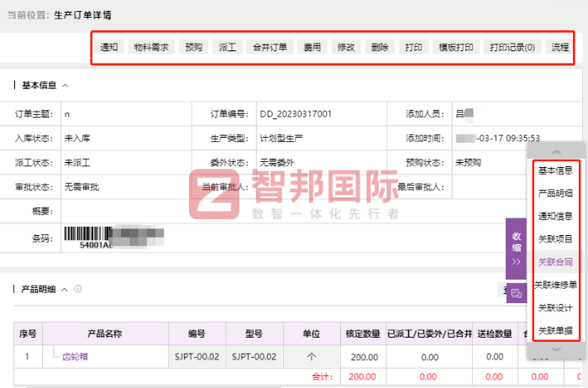Click the 已派工/已委外/已合并 column header
Screen dimensions: 588x388
click(x=429, y=333)
